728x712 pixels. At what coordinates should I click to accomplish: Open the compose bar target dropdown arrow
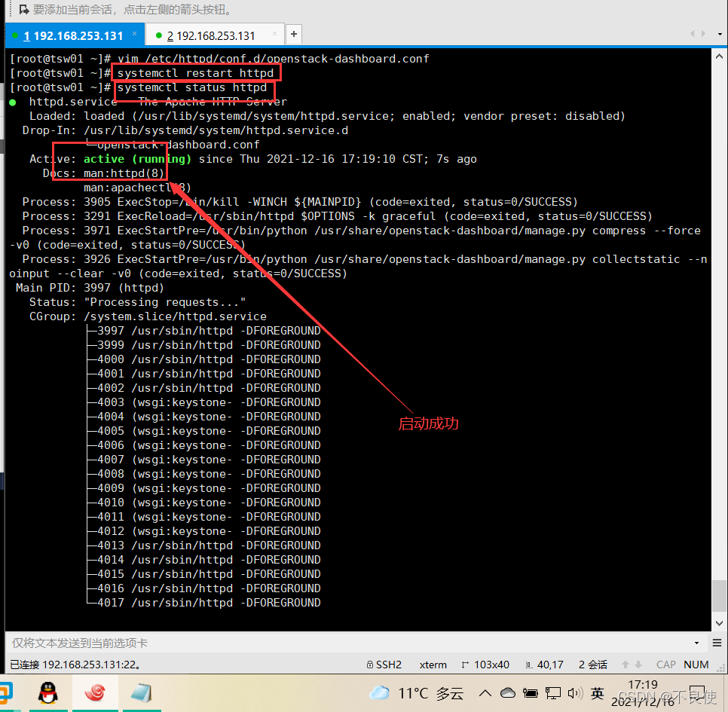[x=696, y=643]
